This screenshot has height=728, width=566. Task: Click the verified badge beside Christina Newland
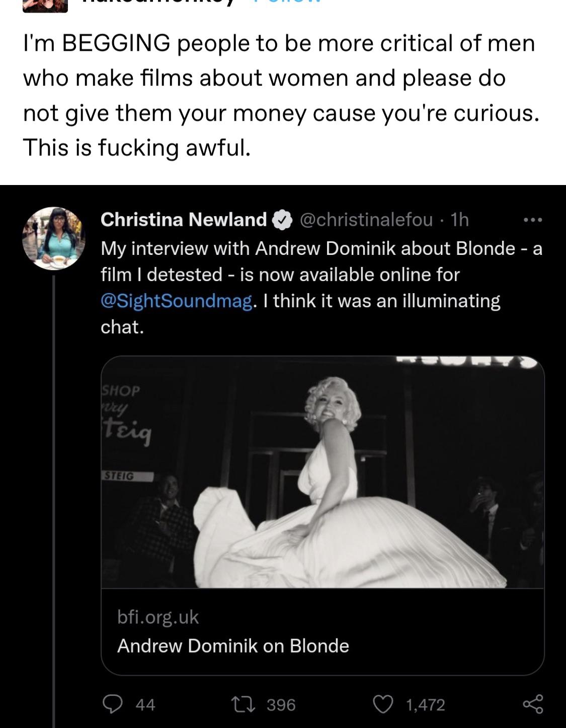(282, 220)
